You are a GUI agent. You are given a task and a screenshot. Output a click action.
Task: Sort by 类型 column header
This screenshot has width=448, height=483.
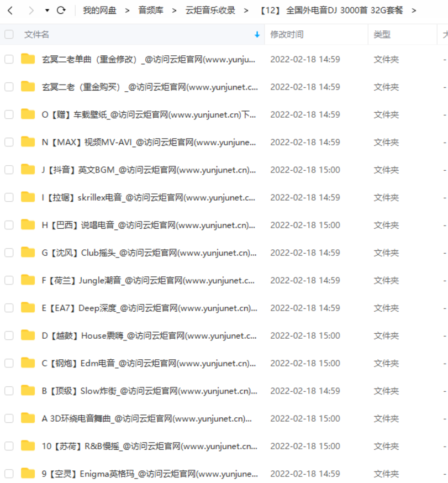pos(382,34)
